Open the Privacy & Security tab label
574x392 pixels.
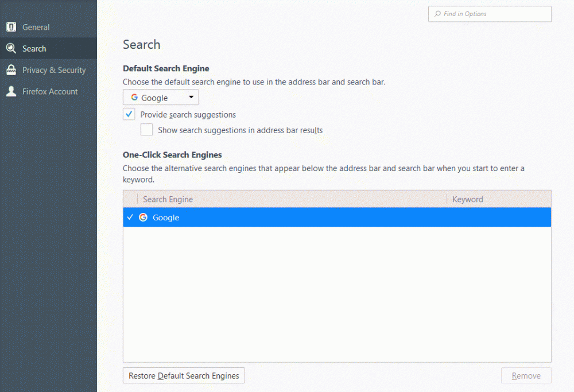54,70
